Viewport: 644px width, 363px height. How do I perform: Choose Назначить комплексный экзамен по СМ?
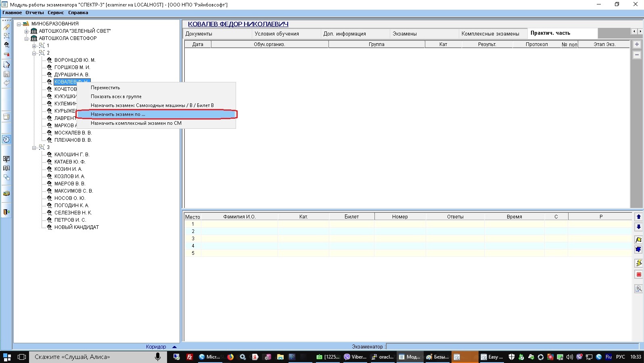coord(156,123)
